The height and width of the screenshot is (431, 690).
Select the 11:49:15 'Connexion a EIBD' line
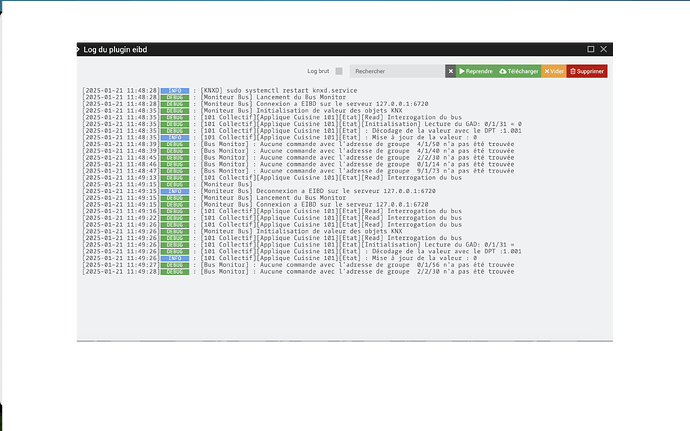(x=255, y=205)
